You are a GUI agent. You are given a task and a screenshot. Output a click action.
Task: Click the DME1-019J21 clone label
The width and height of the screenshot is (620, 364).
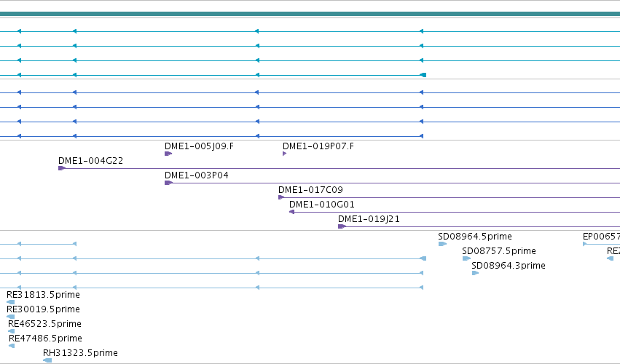point(369,219)
